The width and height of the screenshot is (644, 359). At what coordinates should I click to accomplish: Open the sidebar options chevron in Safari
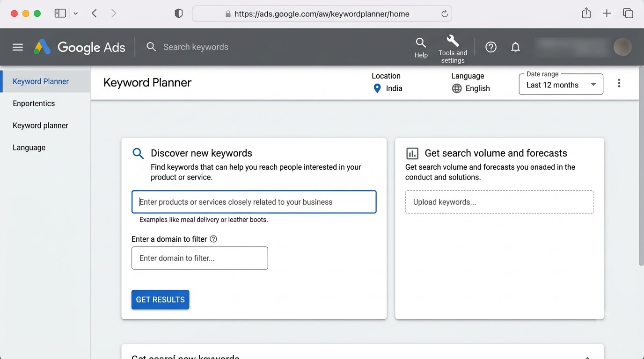[x=76, y=14]
